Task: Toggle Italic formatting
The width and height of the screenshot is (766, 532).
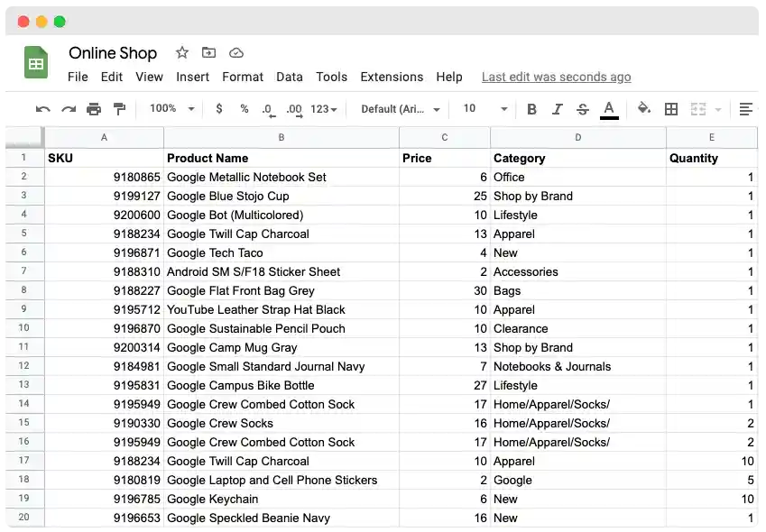Action: pos(558,109)
